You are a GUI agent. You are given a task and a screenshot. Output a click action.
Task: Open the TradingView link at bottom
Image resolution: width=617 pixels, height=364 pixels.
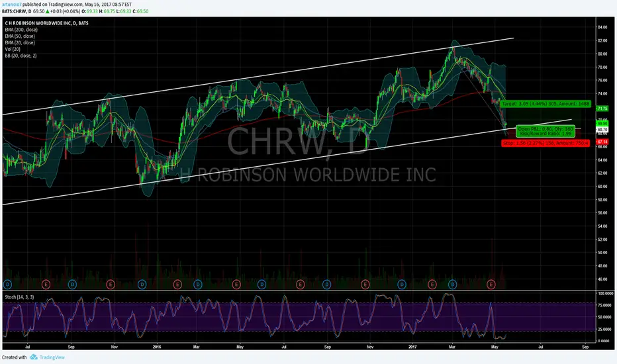[52, 357]
